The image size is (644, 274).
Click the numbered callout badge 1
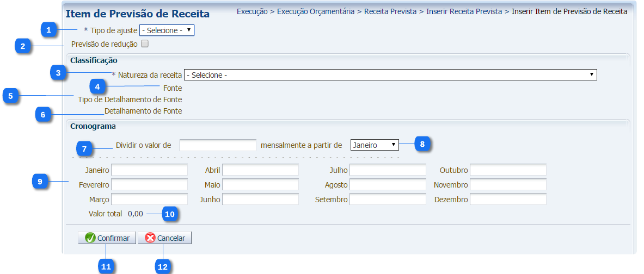click(x=48, y=30)
